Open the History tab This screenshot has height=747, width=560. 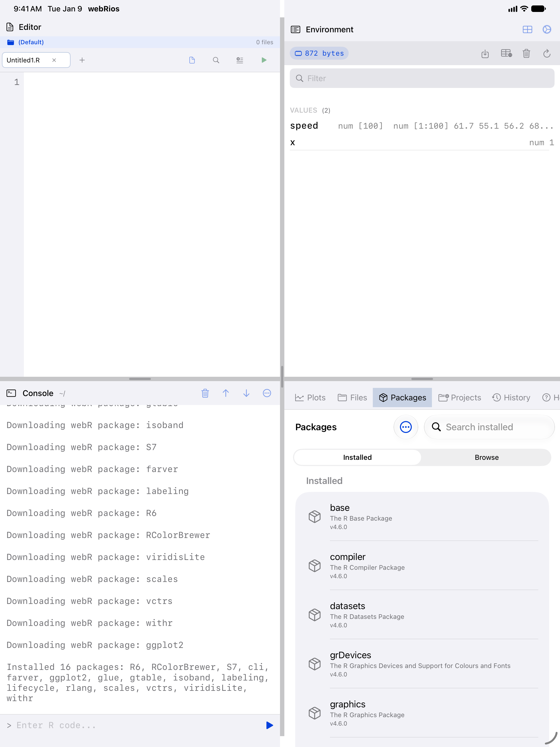[x=511, y=397]
